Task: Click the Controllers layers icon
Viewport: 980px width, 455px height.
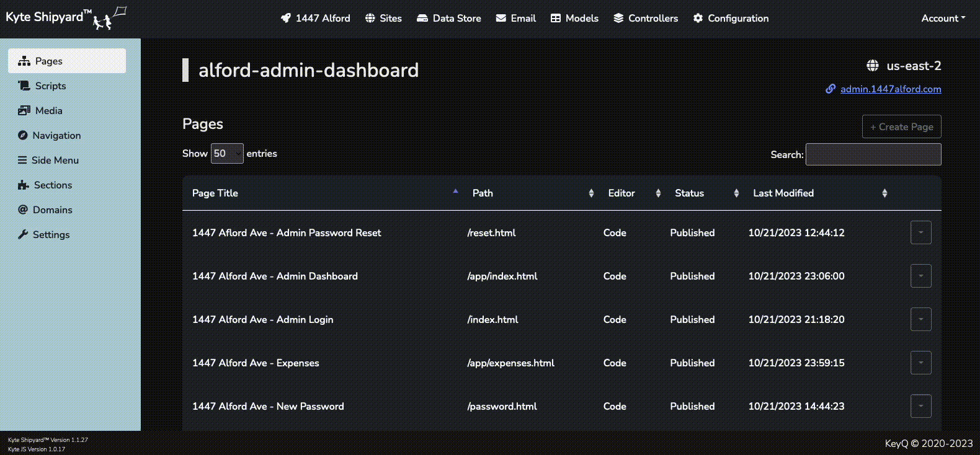Action: [x=618, y=18]
